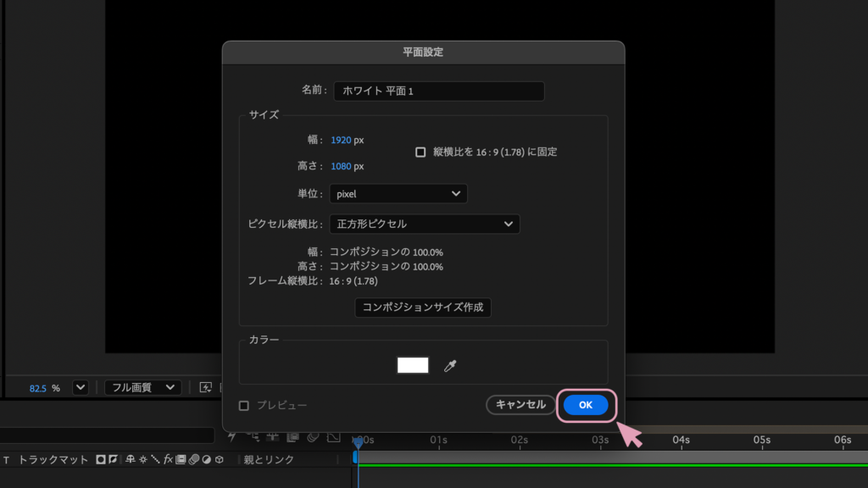
Task: Click the 05s mark on time ruler
Action: click(762, 440)
